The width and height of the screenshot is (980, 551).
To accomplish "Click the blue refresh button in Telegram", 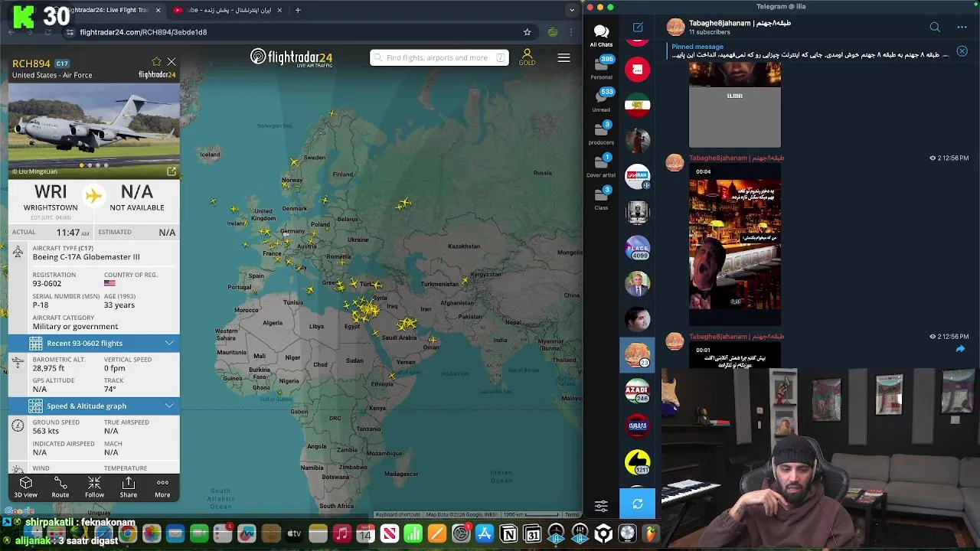I will point(638,504).
